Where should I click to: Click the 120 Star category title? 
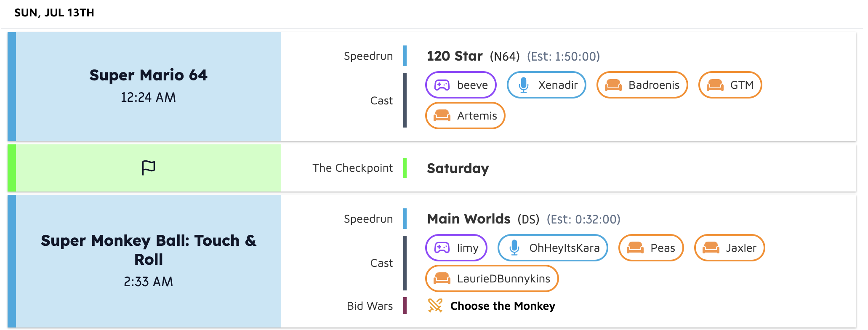455,56
